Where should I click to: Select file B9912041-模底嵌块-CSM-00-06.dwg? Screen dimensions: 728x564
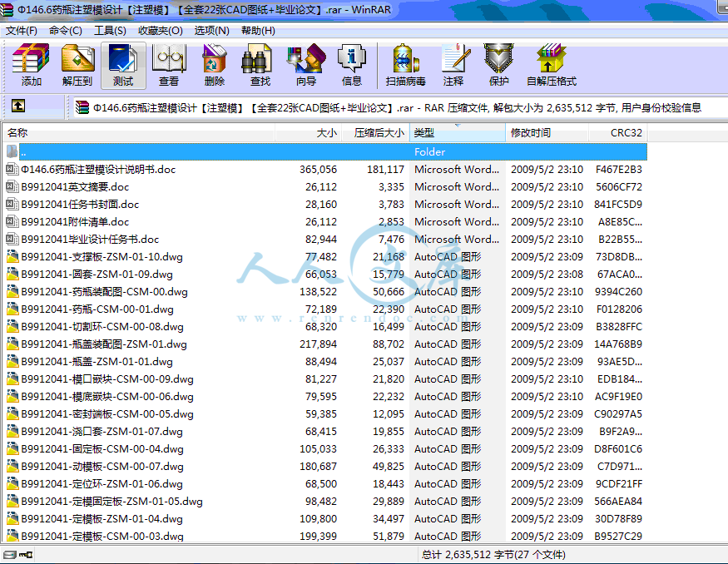[x=107, y=397]
